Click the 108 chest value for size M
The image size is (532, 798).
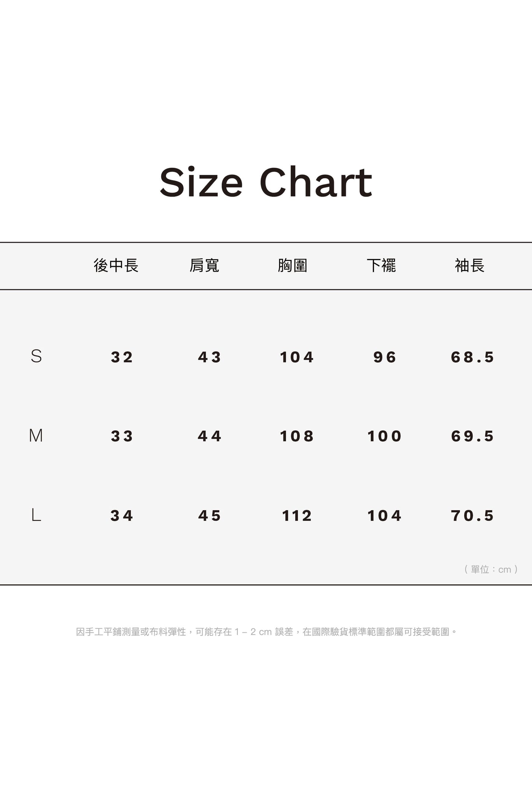click(x=297, y=436)
